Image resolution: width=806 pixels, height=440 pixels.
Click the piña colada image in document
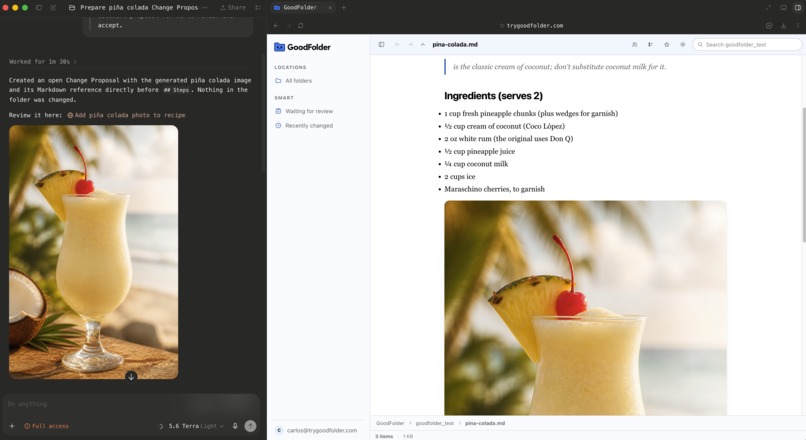585,308
